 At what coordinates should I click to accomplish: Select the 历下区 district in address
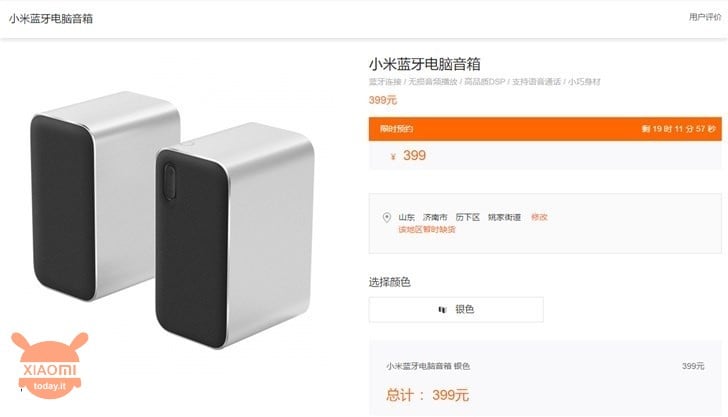(x=467, y=217)
